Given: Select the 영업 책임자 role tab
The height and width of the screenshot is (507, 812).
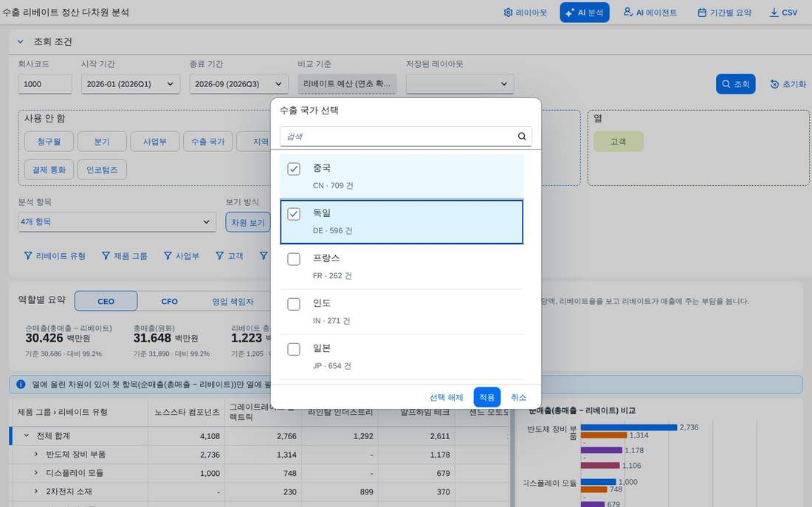Looking at the screenshot, I should pyautogui.click(x=233, y=301).
